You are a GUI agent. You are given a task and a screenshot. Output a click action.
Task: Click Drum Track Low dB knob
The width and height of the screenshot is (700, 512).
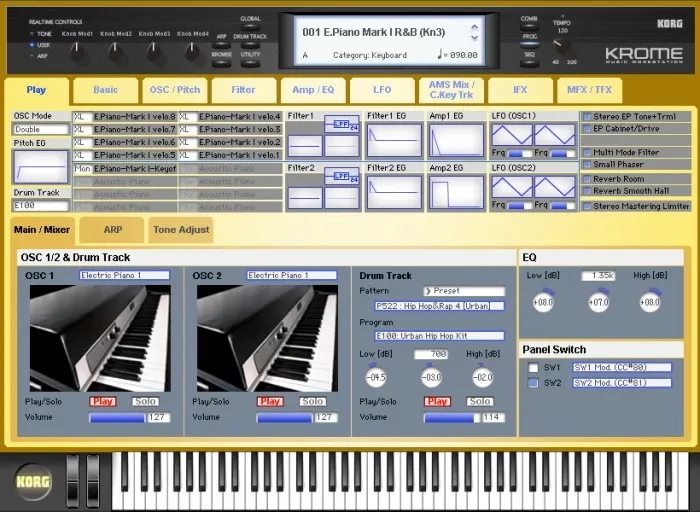pos(375,377)
